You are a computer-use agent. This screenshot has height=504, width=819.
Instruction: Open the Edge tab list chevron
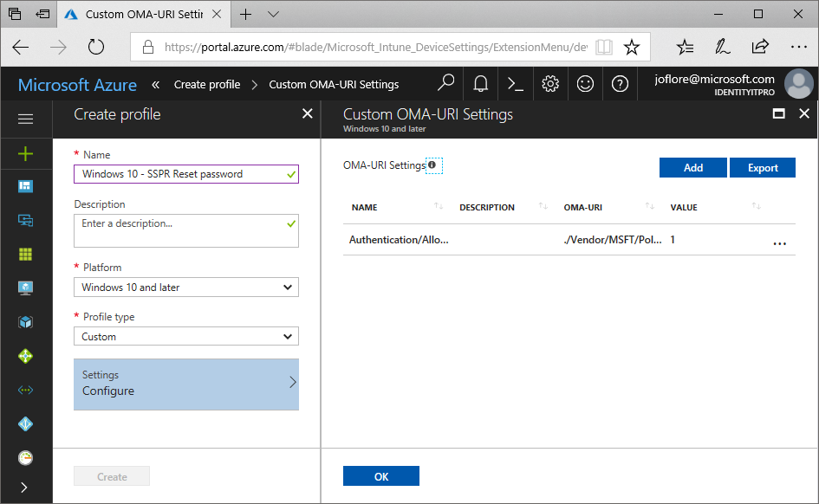[x=273, y=15]
